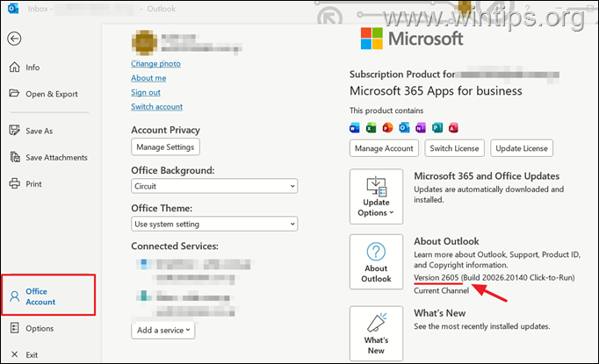Click the Manage Account button

pyautogui.click(x=384, y=148)
